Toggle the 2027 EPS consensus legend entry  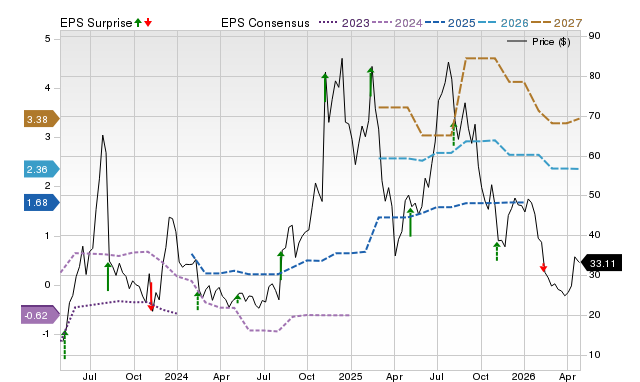tap(556, 23)
